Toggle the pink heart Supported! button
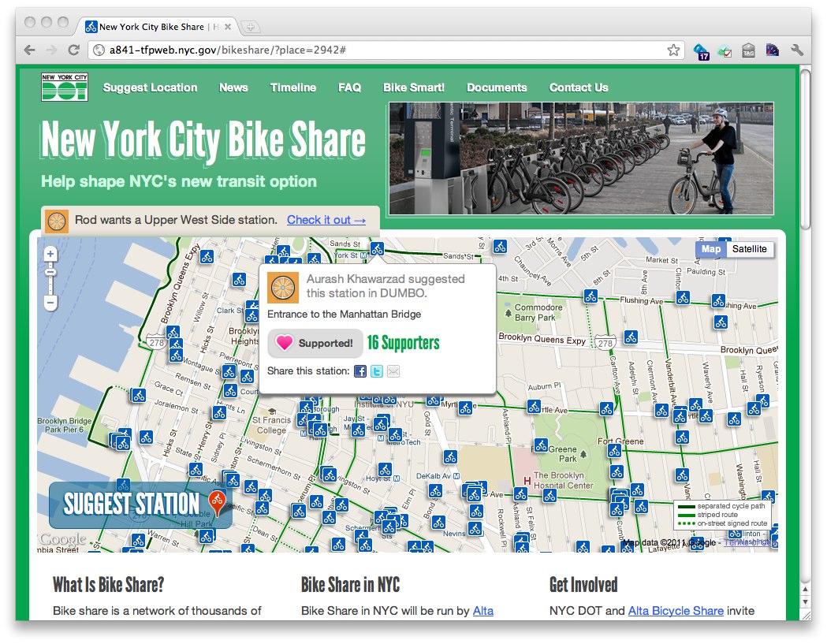 (315, 344)
